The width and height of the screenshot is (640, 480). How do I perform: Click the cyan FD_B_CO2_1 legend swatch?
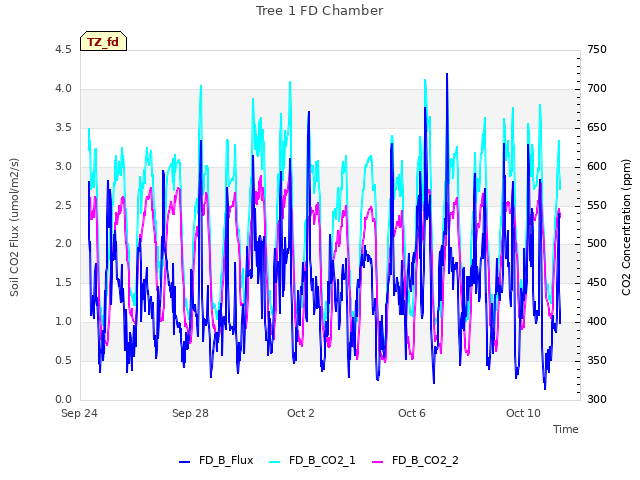[x=275, y=462]
